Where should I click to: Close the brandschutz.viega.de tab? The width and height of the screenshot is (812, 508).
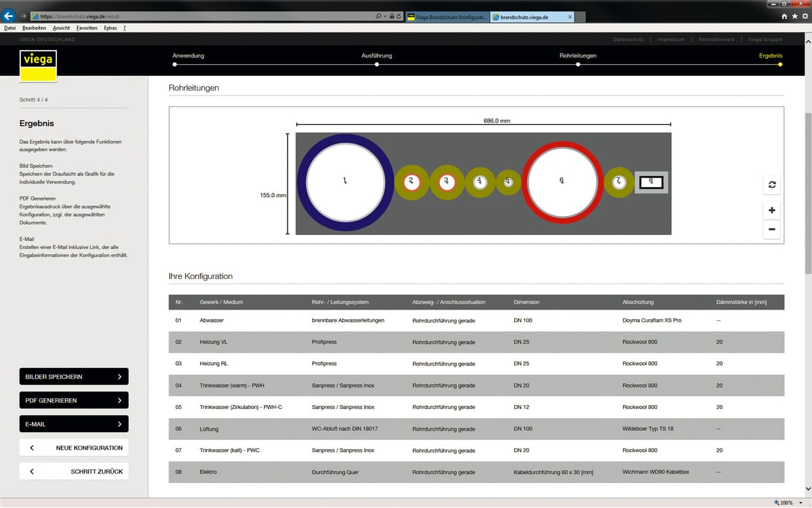570,16
